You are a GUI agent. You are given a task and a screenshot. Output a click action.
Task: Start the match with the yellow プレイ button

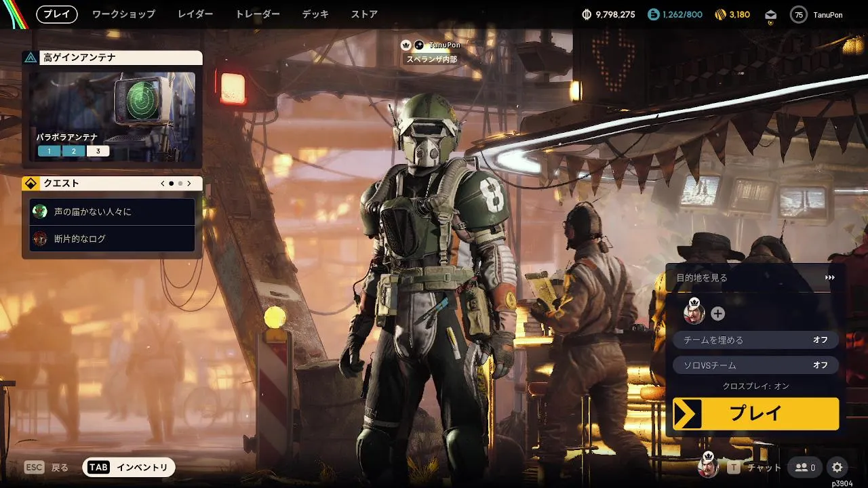(755, 413)
